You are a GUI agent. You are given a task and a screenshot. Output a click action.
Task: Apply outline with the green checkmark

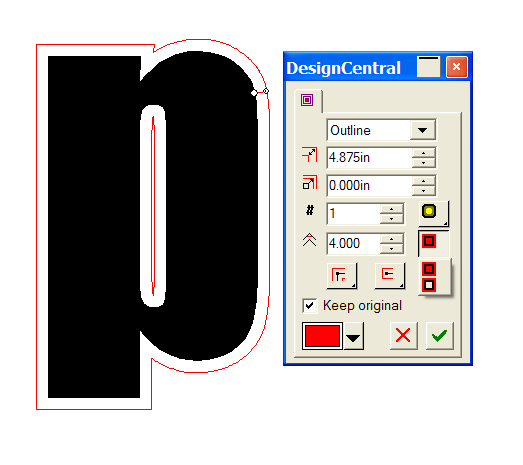pyautogui.click(x=440, y=336)
